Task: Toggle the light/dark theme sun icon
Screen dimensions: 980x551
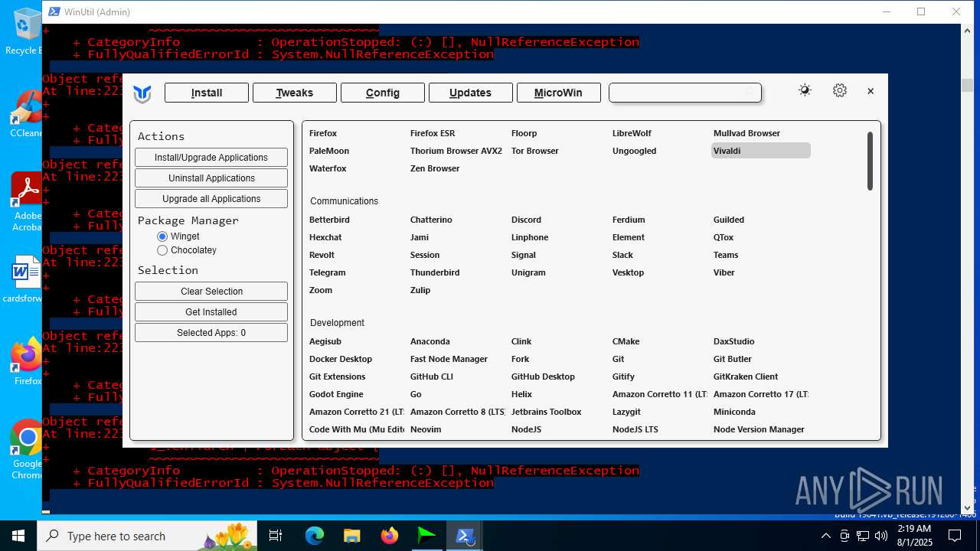Action: coord(805,90)
